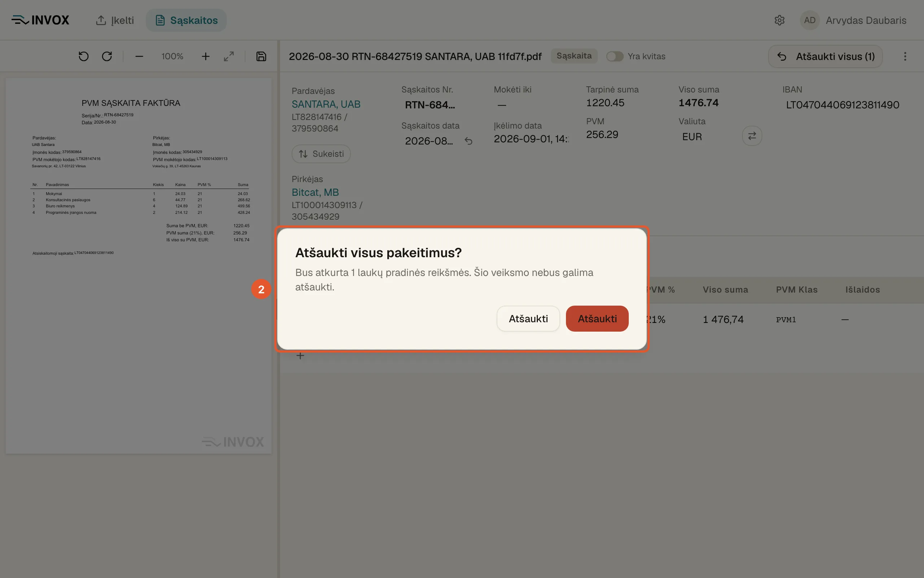Open the SANTARA, UAB seller link
Screen dimensions: 924x578
(x=326, y=104)
